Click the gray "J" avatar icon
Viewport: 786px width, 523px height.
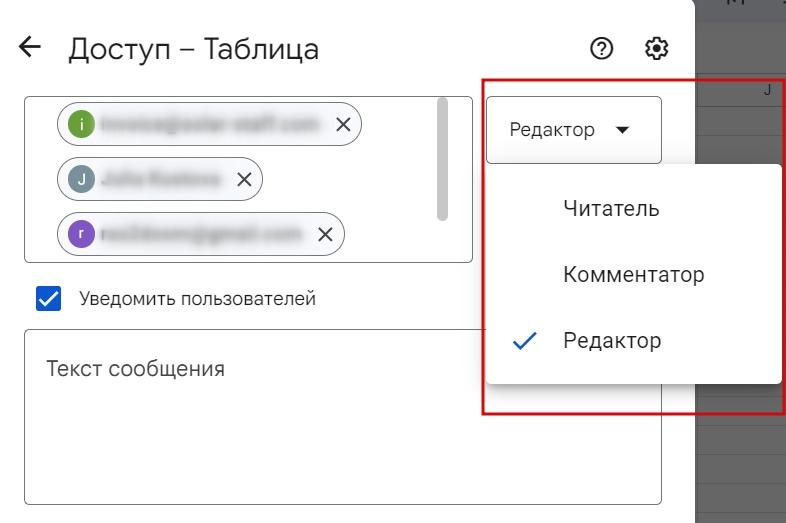[82, 180]
